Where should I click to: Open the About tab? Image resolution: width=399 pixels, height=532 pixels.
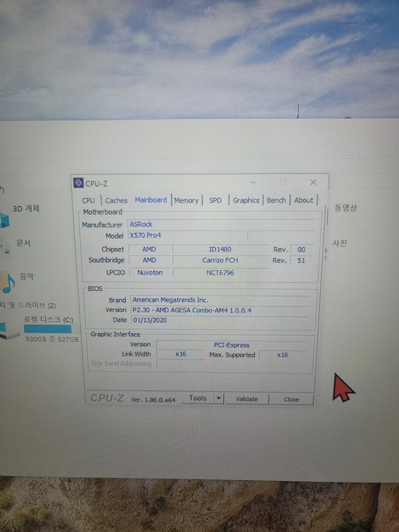tap(303, 200)
